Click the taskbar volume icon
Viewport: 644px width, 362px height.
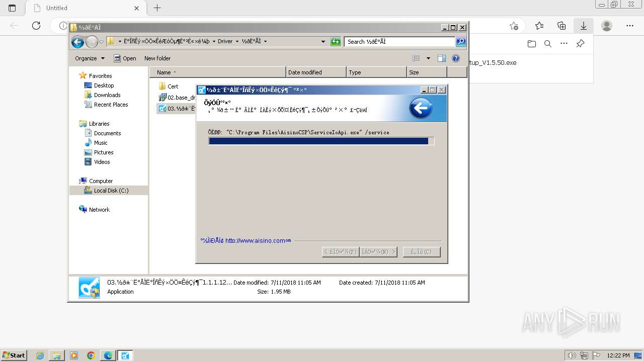click(x=572, y=355)
